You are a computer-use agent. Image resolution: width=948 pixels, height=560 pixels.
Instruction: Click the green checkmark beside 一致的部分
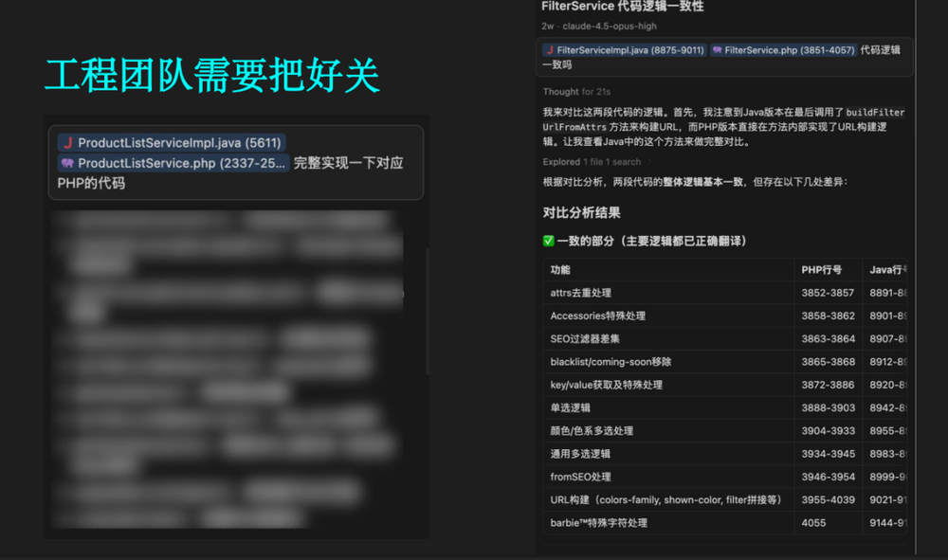click(x=549, y=242)
